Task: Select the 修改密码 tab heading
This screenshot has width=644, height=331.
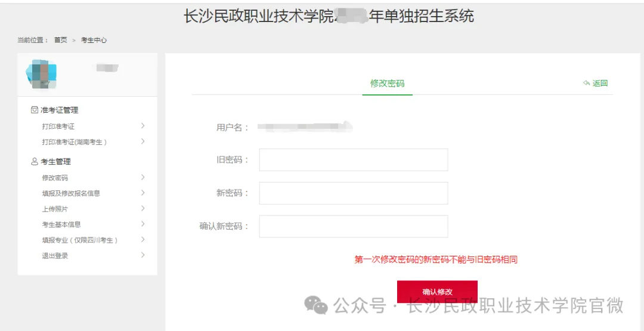Action: point(387,83)
